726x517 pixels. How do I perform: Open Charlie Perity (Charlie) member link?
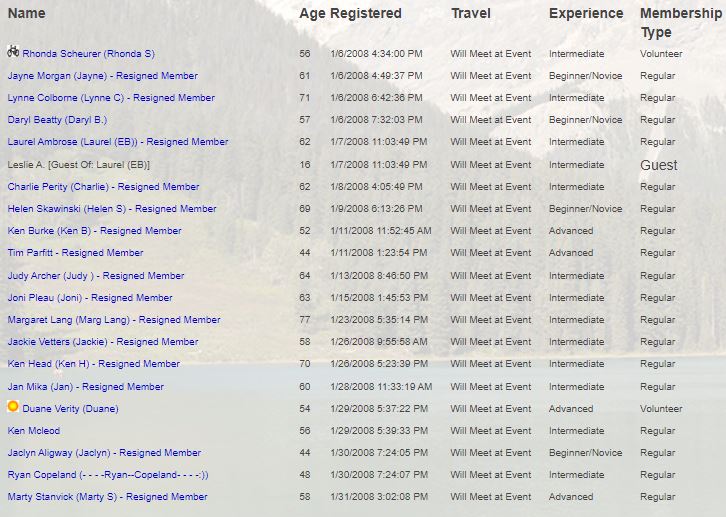(103, 187)
